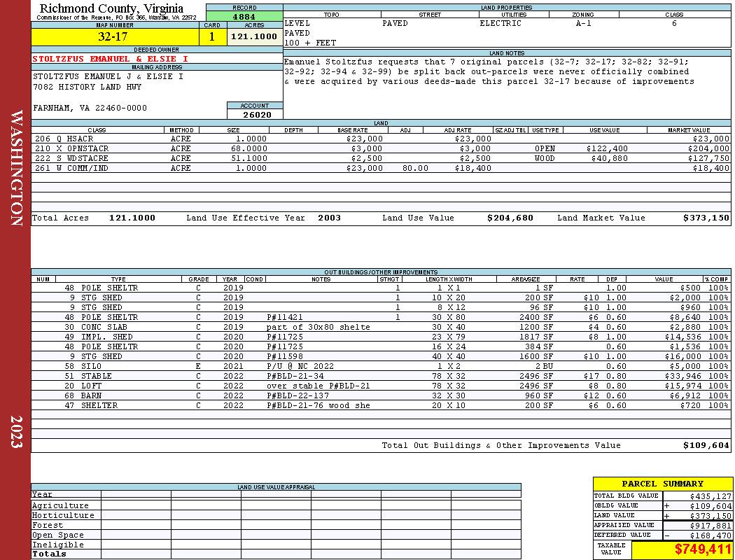Image resolution: width=735 pixels, height=560 pixels.
Task: Click Deferred Value $168,470
Action: point(710,535)
